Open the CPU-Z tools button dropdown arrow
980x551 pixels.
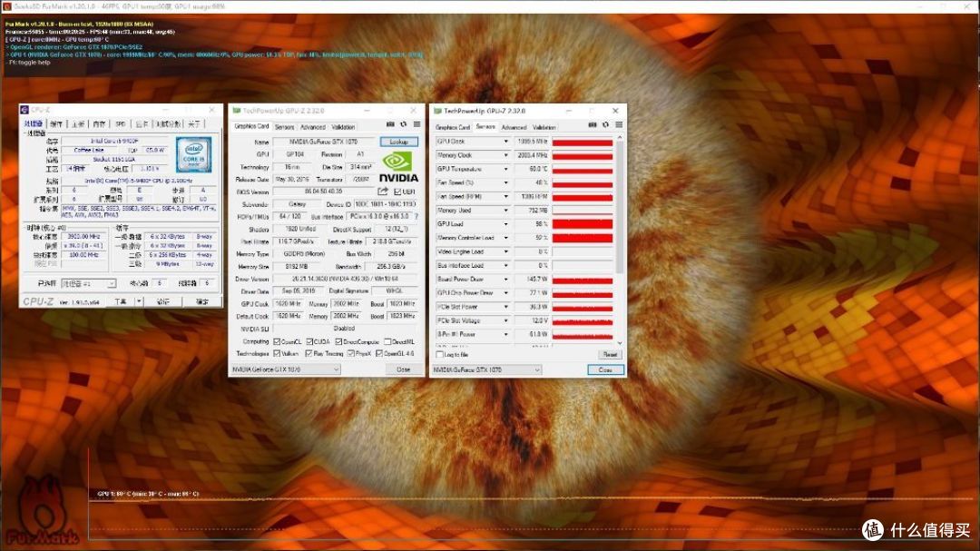(x=139, y=301)
